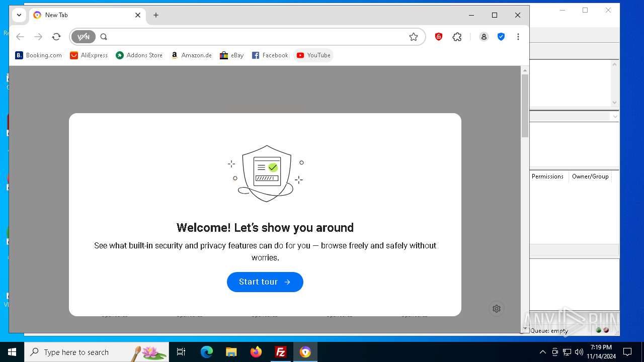Select the New Tab tab
Image resolution: width=644 pixels, height=362 pixels.
click(88, 15)
